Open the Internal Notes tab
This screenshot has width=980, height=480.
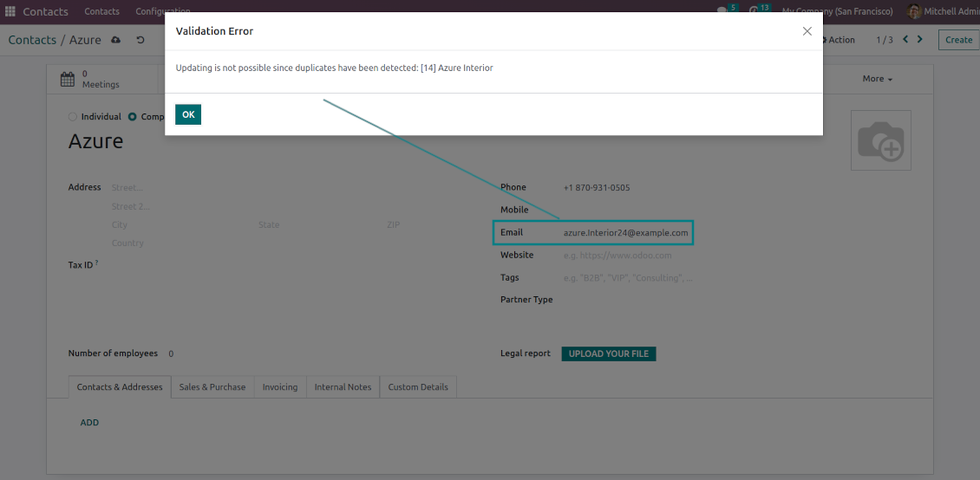tap(343, 387)
